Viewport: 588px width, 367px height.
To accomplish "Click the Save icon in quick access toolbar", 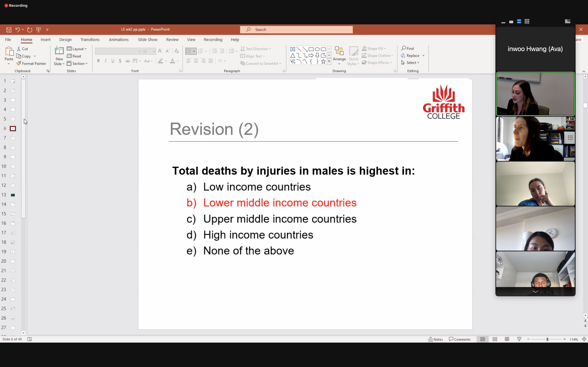I will [9, 30].
